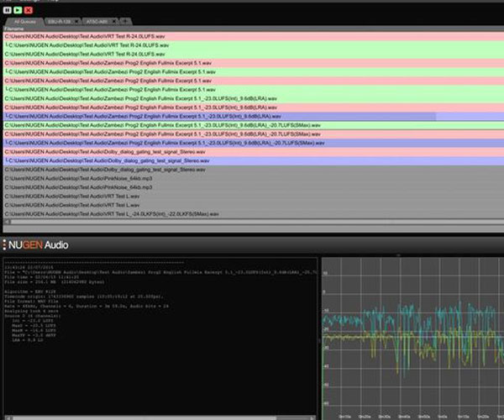Click the cyan loudness trace in graph
Image resolution: width=504 pixels, height=420 pixels.
click(x=344, y=320)
